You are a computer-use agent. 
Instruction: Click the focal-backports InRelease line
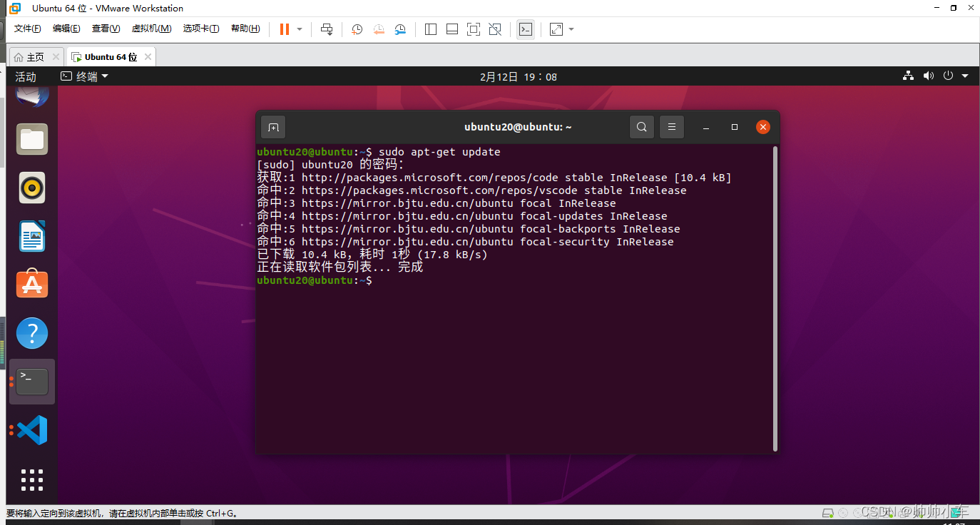(x=469, y=229)
